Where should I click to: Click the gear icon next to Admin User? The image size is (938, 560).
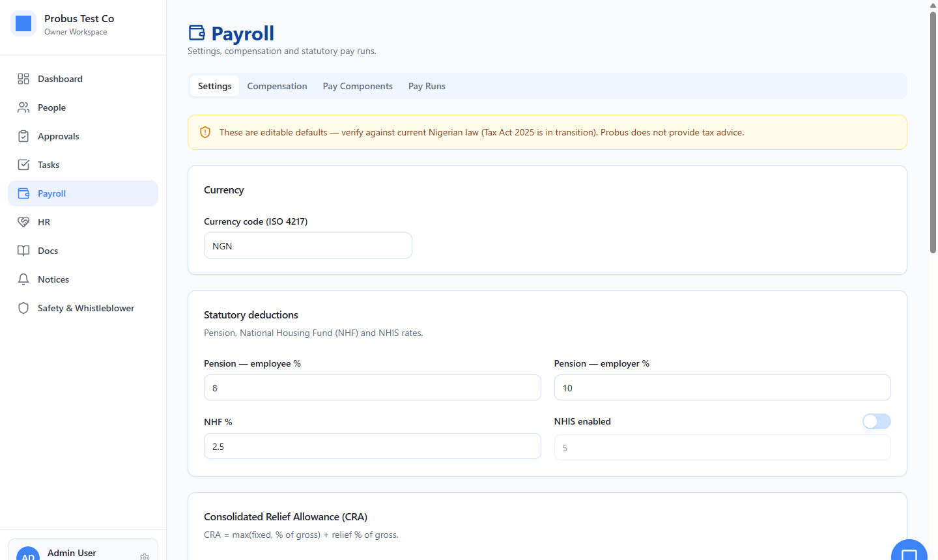[x=145, y=557]
